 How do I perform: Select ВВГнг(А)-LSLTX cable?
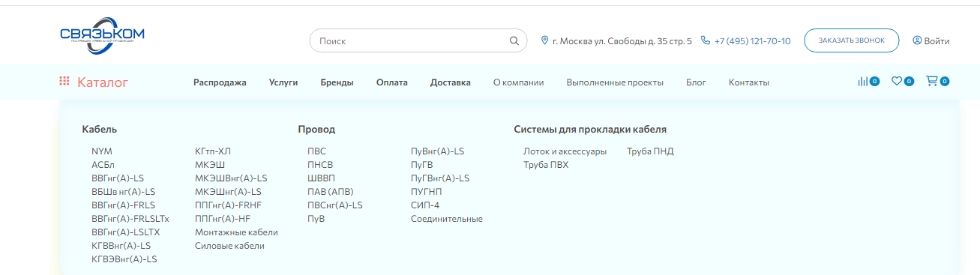tap(126, 232)
